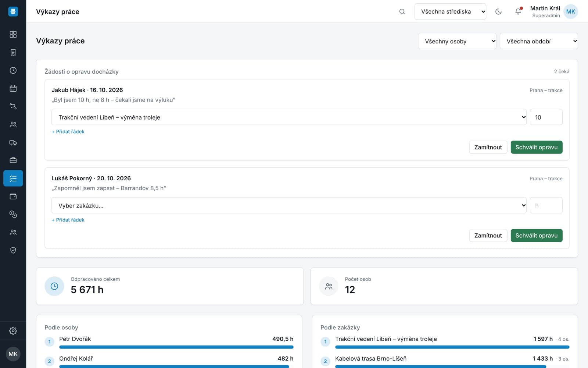
Task: Open the route sidebar icon
Action: (x=13, y=106)
